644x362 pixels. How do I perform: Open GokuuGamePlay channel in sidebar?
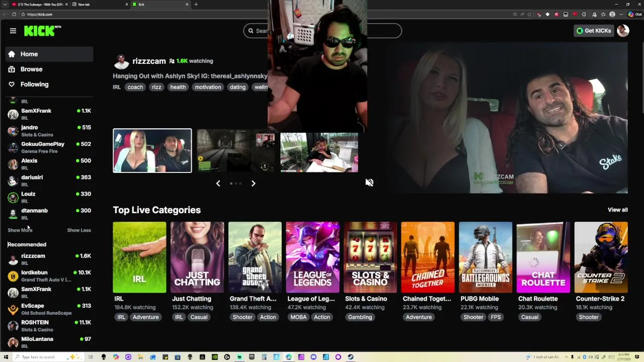(49, 147)
